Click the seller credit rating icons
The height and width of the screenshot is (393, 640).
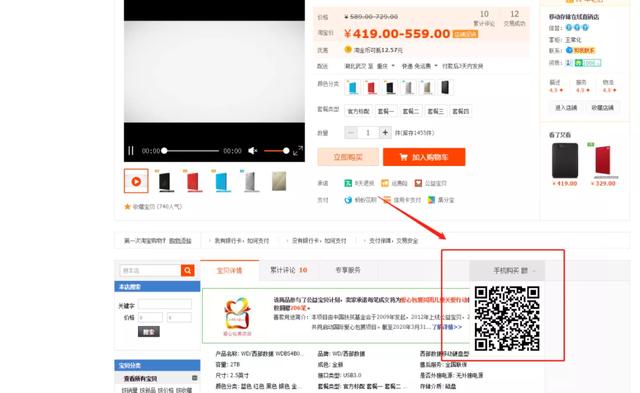tap(577, 28)
